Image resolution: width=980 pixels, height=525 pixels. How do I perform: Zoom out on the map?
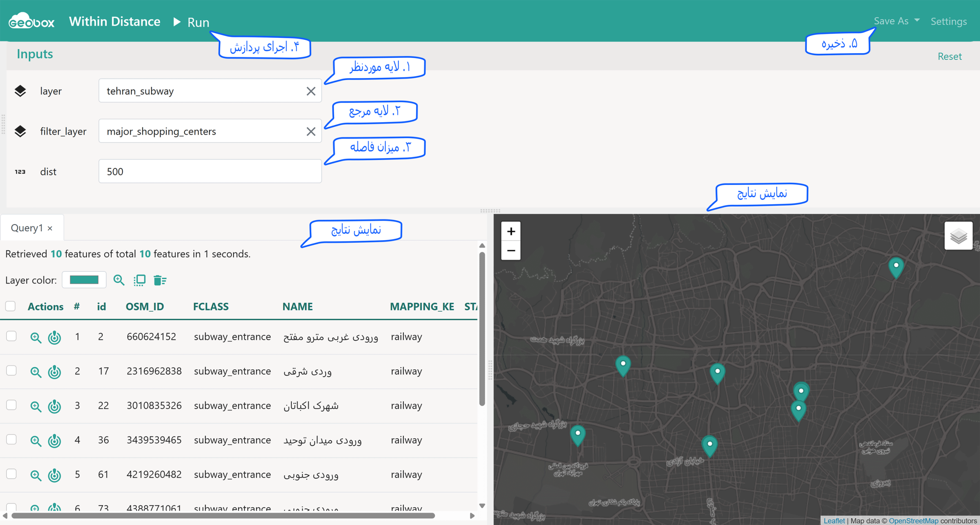coord(511,251)
